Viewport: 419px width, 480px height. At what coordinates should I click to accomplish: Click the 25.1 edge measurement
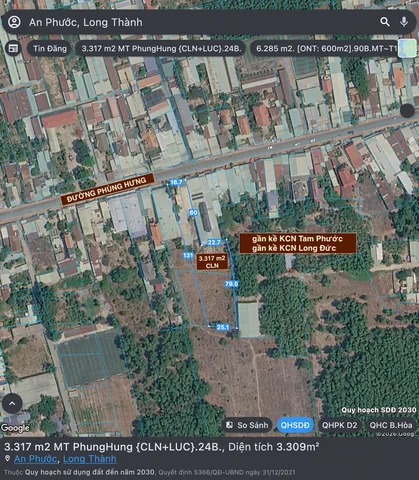pos(223,327)
